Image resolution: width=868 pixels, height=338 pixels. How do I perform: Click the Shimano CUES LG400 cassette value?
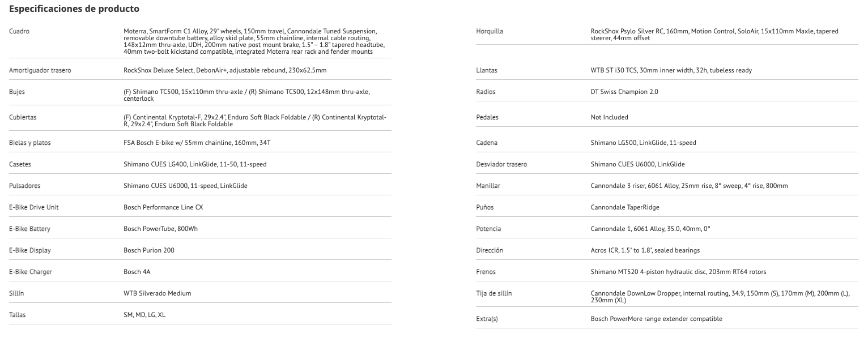(194, 164)
